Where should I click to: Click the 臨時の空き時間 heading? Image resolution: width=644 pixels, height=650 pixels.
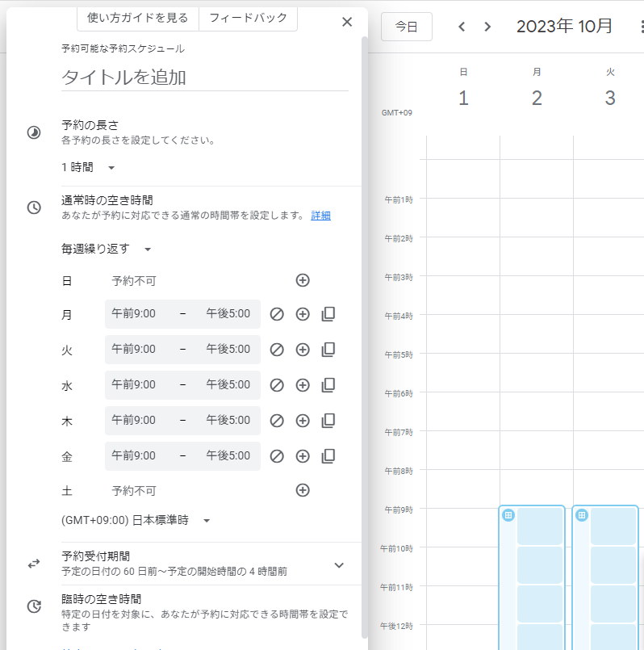coord(102,599)
